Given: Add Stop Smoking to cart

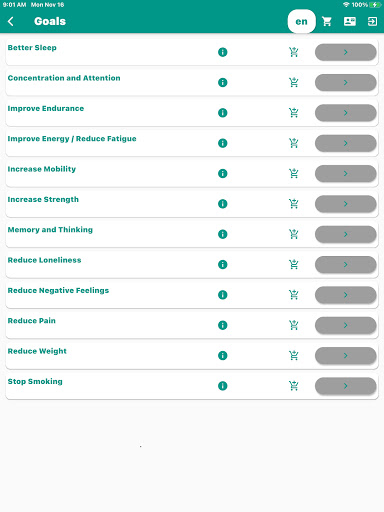Looking at the screenshot, I should [294, 386].
